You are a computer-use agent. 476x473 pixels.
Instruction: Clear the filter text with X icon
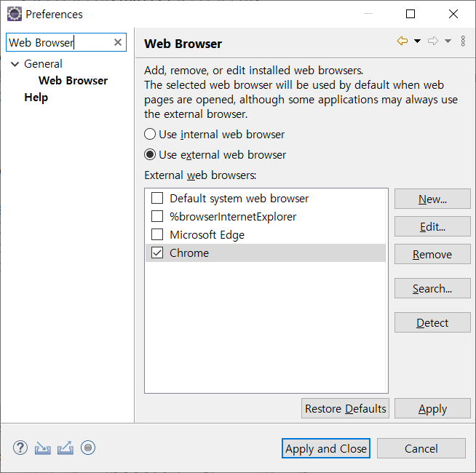coord(118,42)
